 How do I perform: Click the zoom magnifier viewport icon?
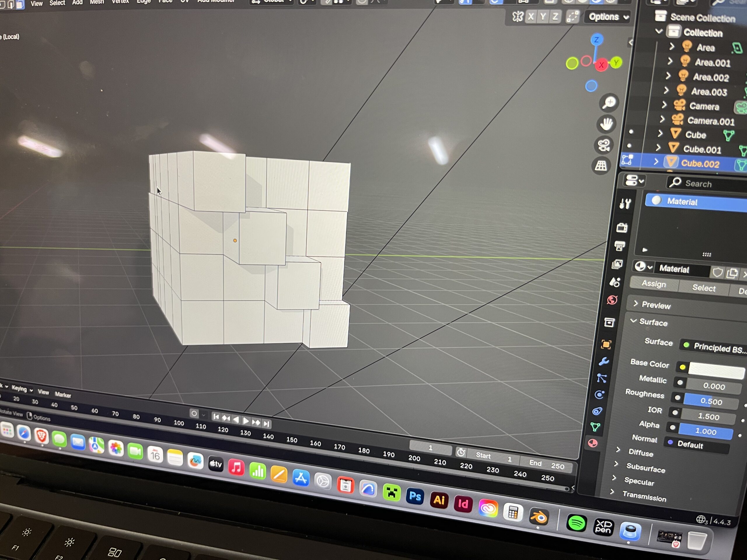pyautogui.click(x=610, y=103)
